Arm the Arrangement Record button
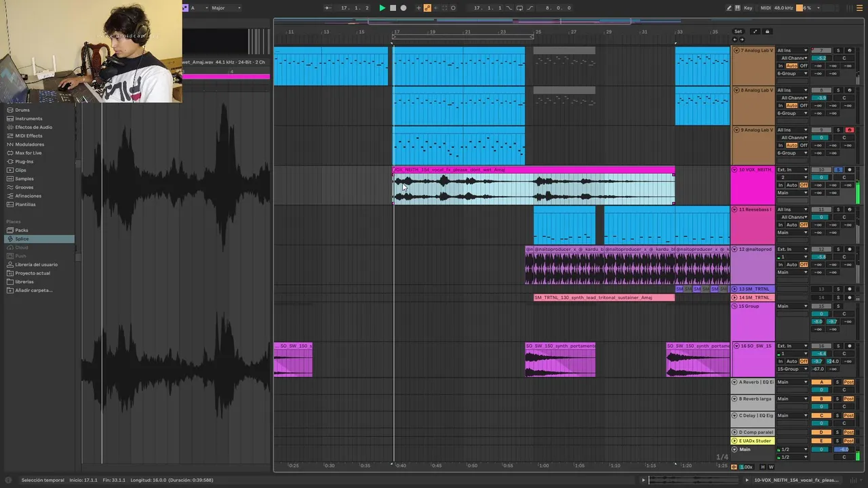Screen dimensions: 868x488 [x=403, y=8]
